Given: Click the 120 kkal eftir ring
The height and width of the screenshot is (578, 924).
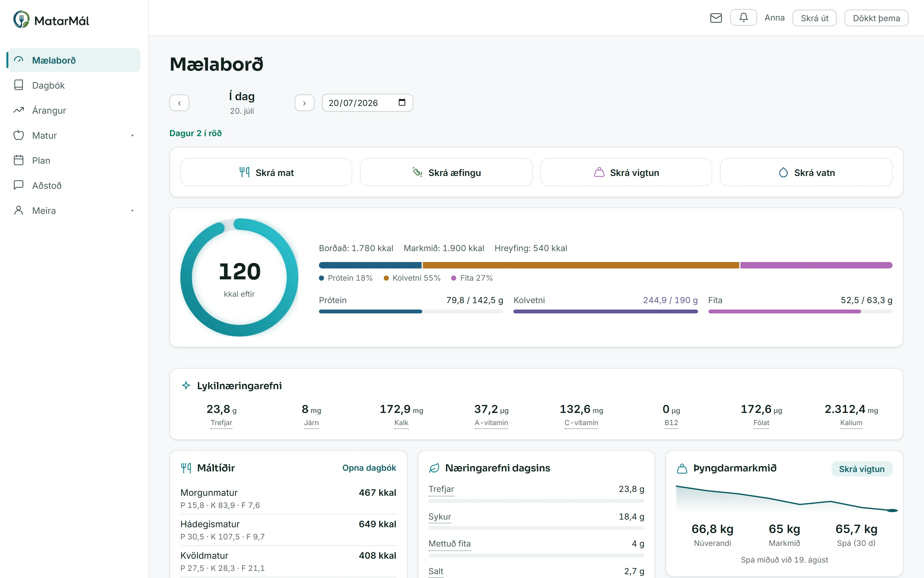Looking at the screenshot, I should click(x=239, y=277).
